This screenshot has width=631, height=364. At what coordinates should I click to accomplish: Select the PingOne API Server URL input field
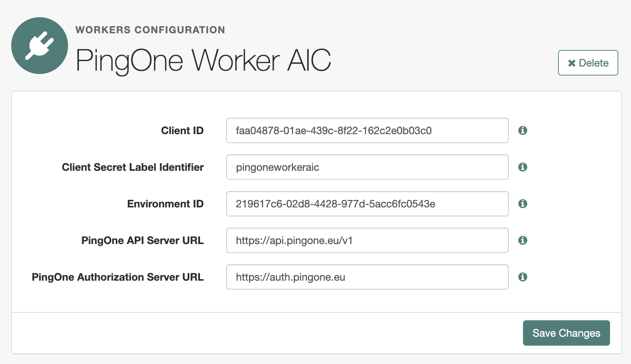pos(367,240)
